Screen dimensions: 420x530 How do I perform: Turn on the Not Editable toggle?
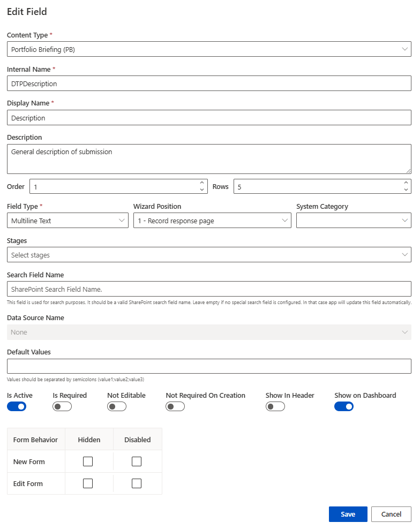click(x=117, y=406)
